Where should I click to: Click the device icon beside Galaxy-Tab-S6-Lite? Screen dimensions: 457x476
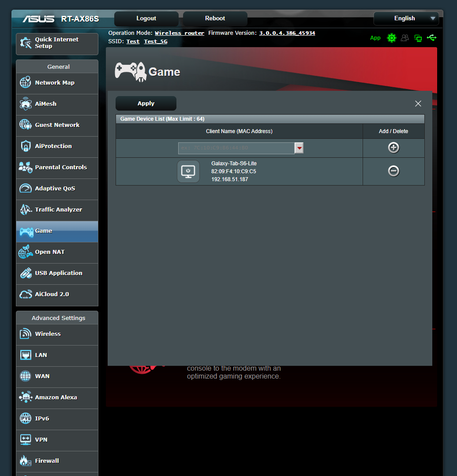188,171
